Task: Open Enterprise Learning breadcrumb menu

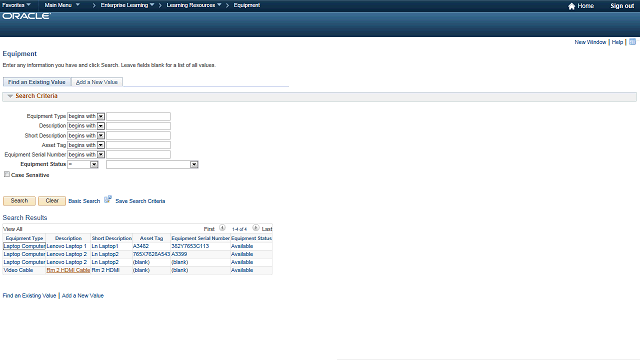Action: coord(127,5)
